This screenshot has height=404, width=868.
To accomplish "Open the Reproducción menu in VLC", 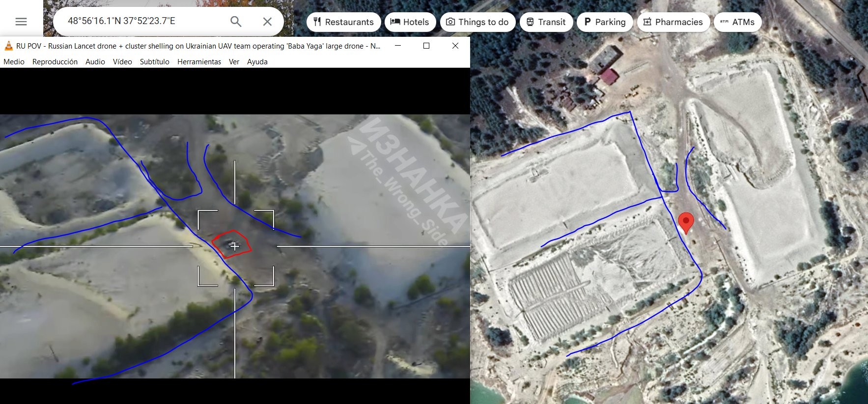I will pos(55,62).
